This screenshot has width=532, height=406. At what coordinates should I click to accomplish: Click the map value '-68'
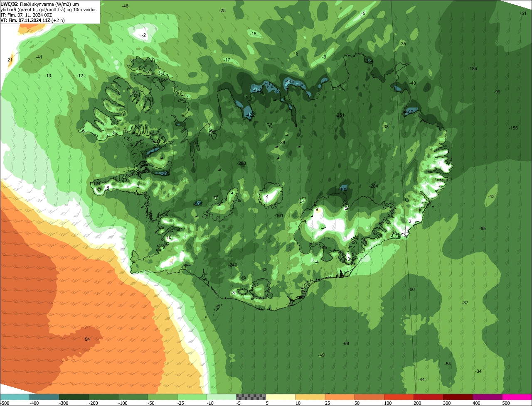pyautogui.click(x=345, y=343)
